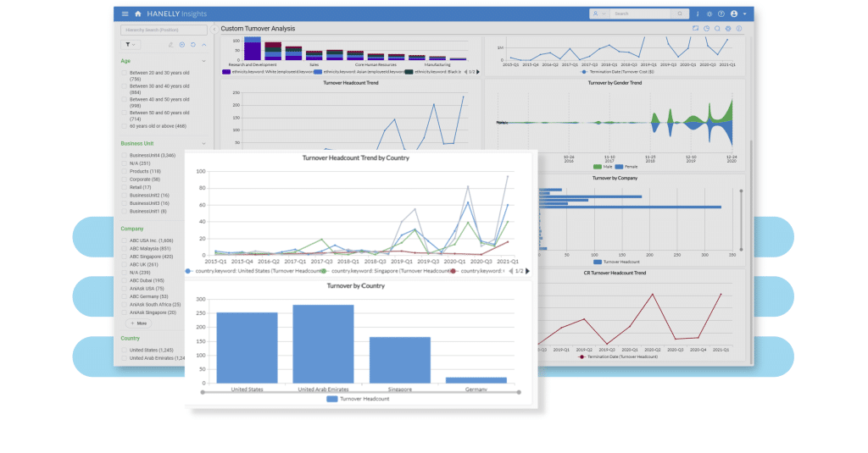Open settings gear in the header
Image resolution: width=868 pixels, height=453 pixels.
click(709, 14)
